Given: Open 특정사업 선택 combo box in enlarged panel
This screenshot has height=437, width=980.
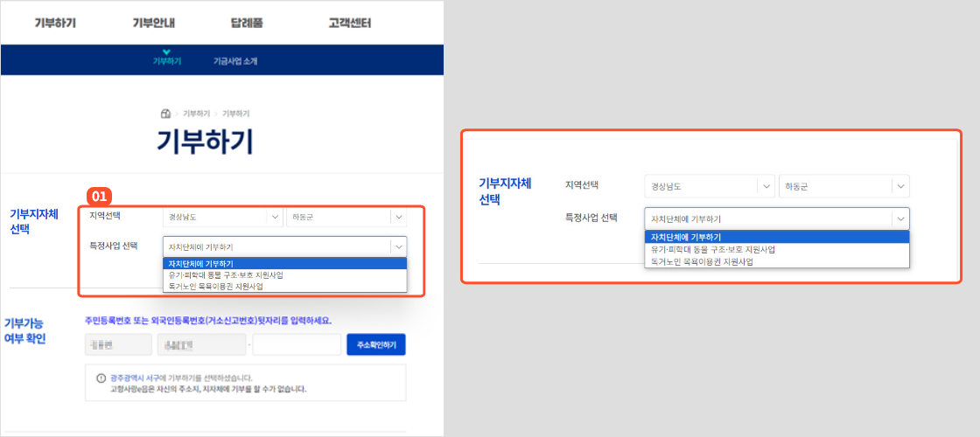Looking at the screenshot, I should click(777, 218).
